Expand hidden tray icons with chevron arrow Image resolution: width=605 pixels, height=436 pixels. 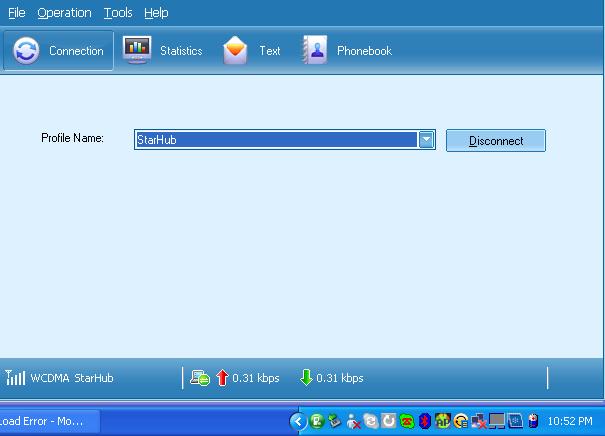298,421
